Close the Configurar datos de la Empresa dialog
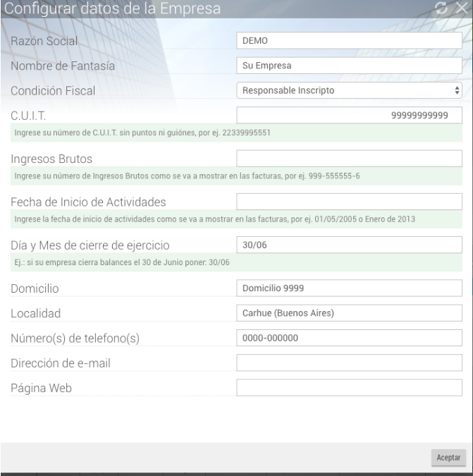Image resolution: width=473 pixels, height=476 pixels. coord(462,8)
